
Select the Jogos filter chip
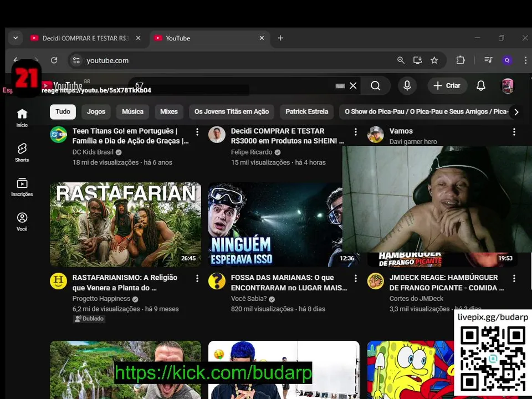(x=96, y=111)
